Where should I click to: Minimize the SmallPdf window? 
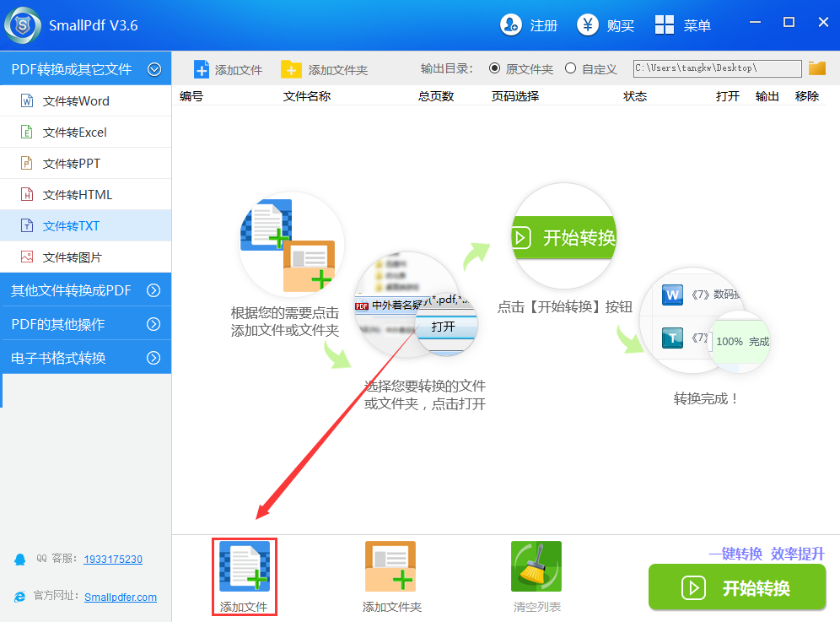click(x=756, y=22)
